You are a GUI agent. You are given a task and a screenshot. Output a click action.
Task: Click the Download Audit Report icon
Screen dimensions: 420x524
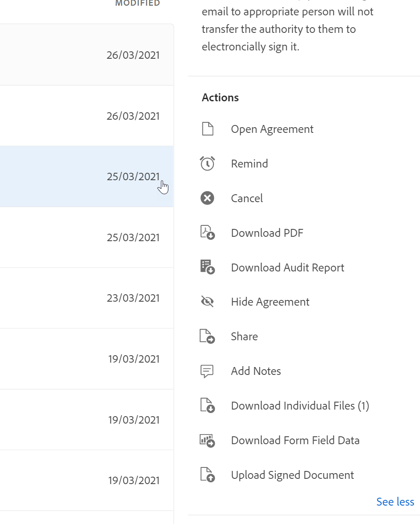click(207, 267)
